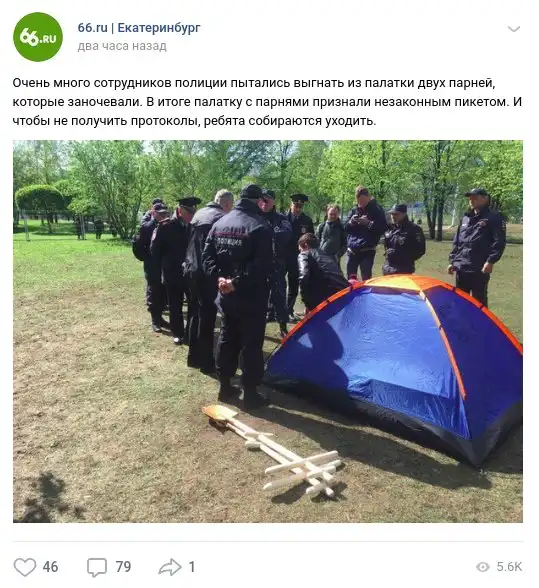
Task: Click the orange shovel blade in the photo
Action: (219, 412)
